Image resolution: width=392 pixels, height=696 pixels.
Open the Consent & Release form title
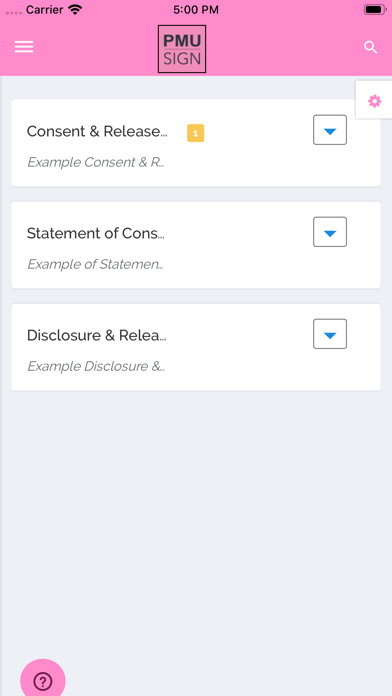pos(97,131)
